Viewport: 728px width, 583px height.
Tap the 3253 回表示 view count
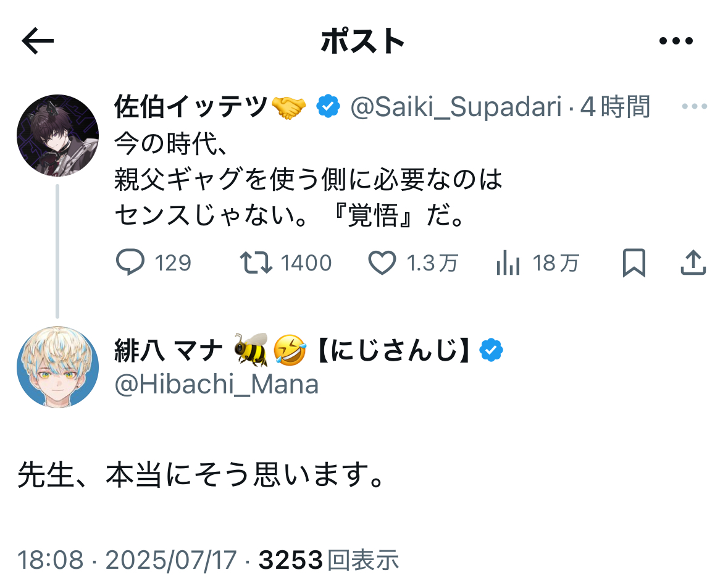tap(328, 560)
